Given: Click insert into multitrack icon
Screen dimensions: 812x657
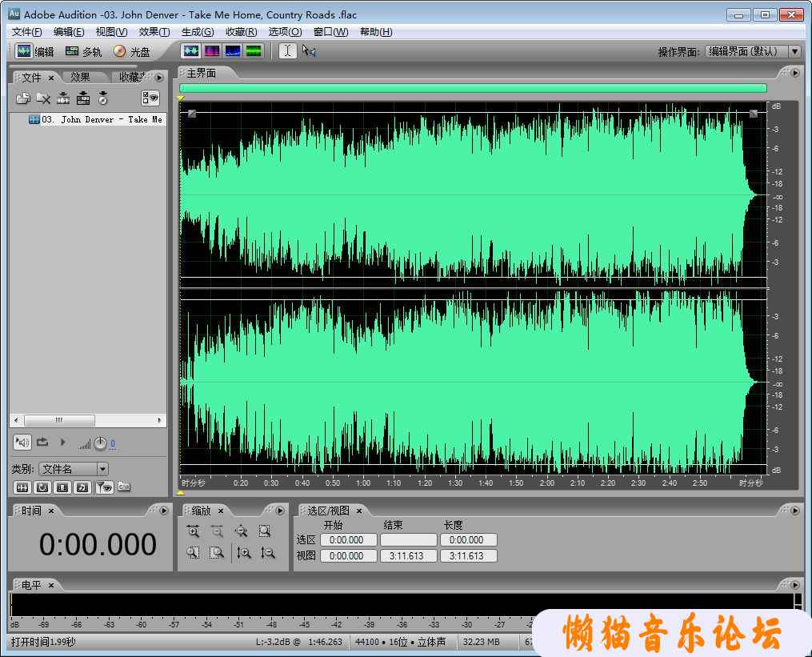Looking at the screenshot, I should point(83,98).
